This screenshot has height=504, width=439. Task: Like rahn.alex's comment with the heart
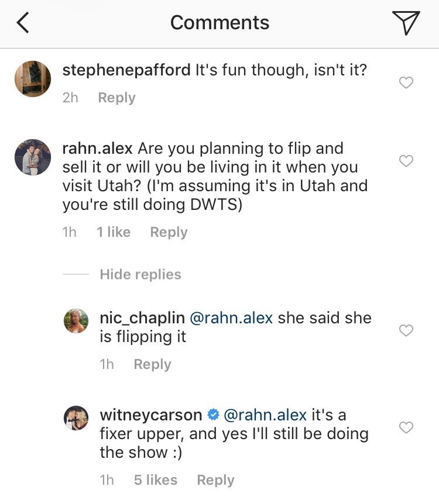(x=406, y=161)
